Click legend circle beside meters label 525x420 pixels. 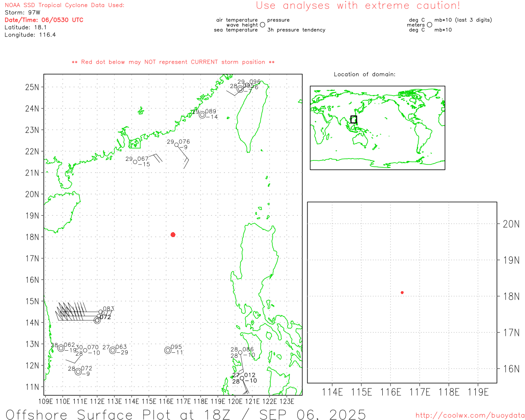pos(429,25)
